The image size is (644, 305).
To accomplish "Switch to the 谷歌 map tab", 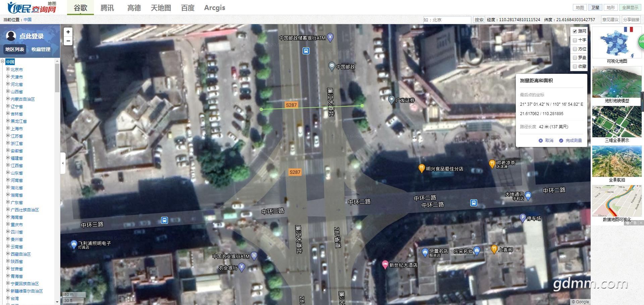I will [80, 8].
